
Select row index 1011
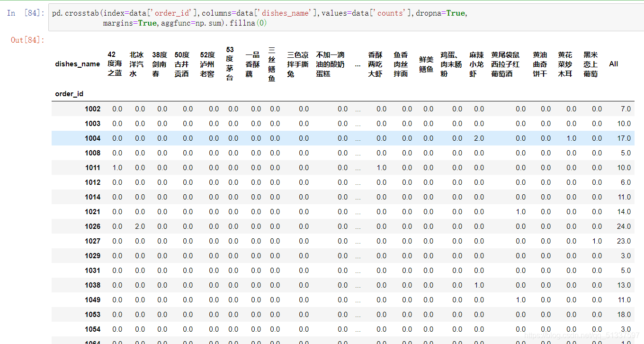tap(93, 168)
